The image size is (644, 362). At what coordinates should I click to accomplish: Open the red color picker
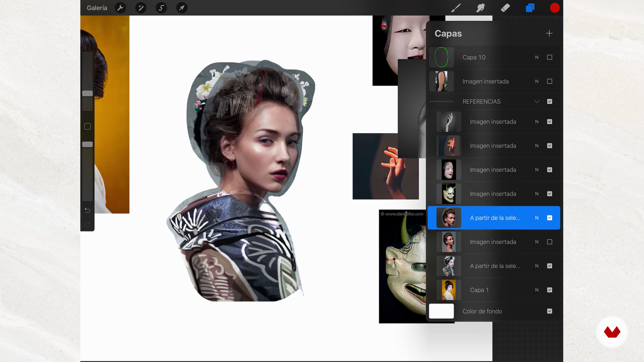pos(555,8)
